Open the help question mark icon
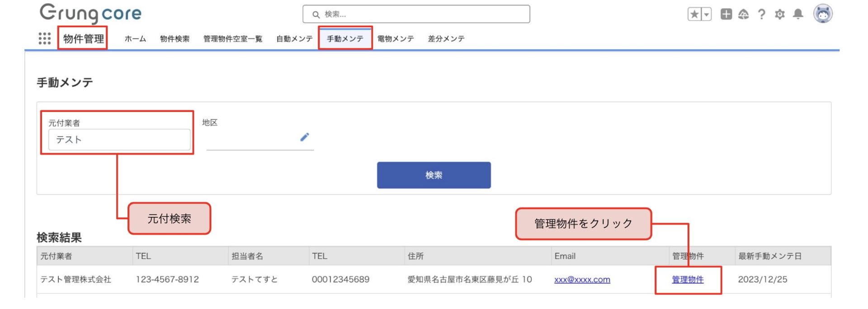The width and height of the screenshot is (868, 309). click(762, 14)
